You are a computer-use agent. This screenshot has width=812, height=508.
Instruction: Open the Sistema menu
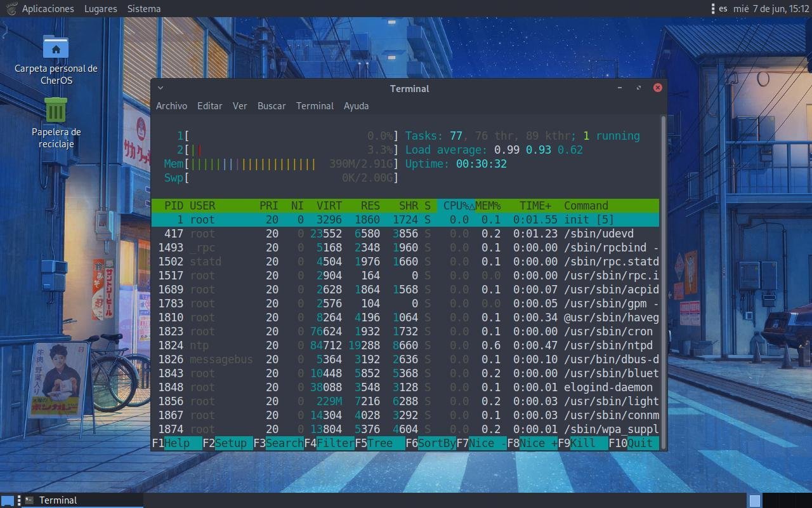tap(143, 8)
